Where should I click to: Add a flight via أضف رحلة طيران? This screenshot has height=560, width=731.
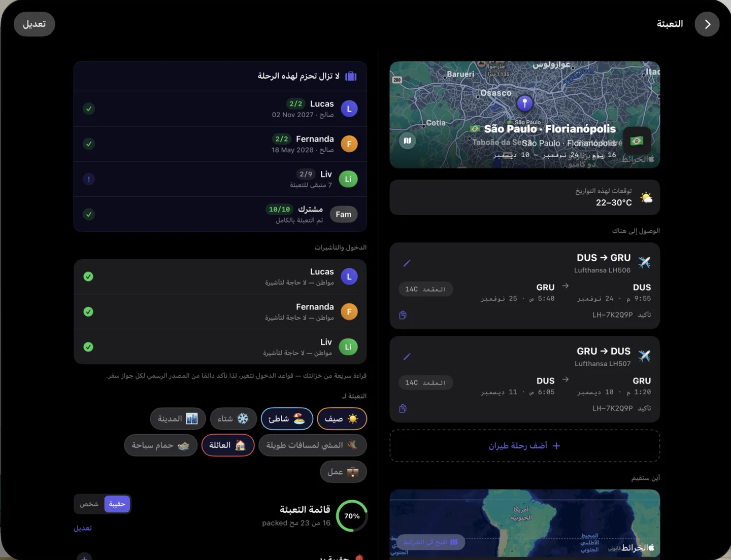click(524, 446)
